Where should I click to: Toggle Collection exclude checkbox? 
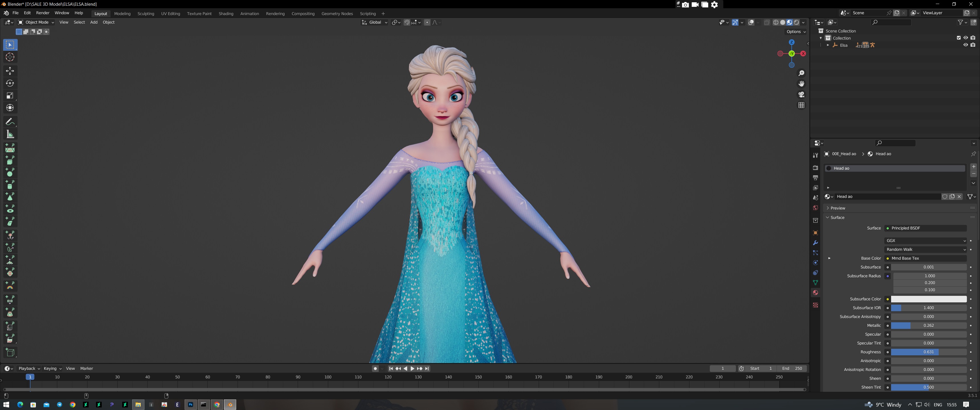[958, 38]
